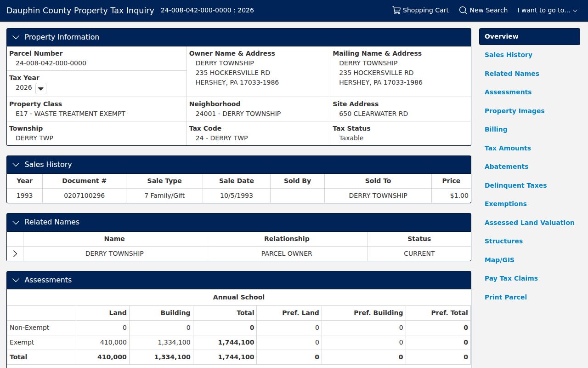Expand the DERRY TOWNSHIP related name row

tap(15, 253)
